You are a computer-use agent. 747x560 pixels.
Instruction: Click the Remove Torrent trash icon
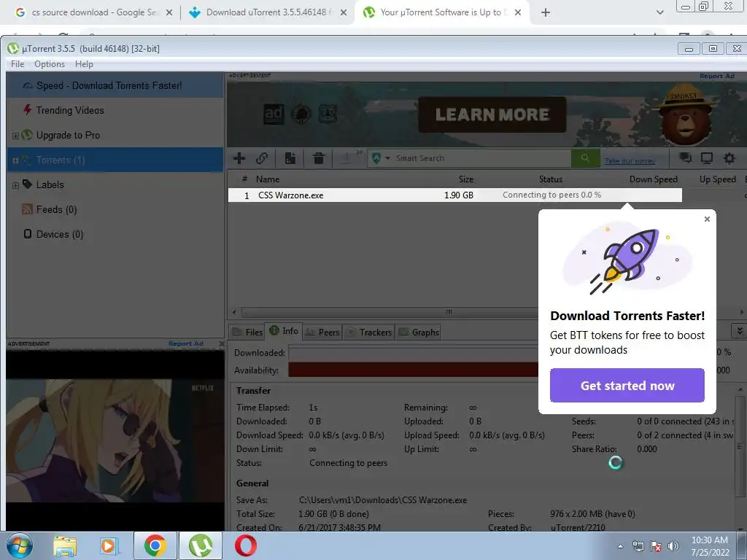coord(319,158)
